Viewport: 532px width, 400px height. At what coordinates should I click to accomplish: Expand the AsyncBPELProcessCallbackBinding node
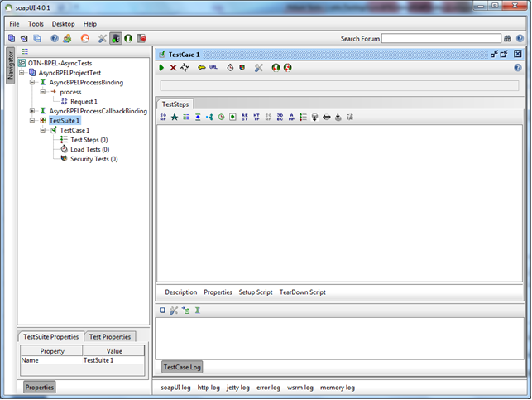tap(32, 111)
